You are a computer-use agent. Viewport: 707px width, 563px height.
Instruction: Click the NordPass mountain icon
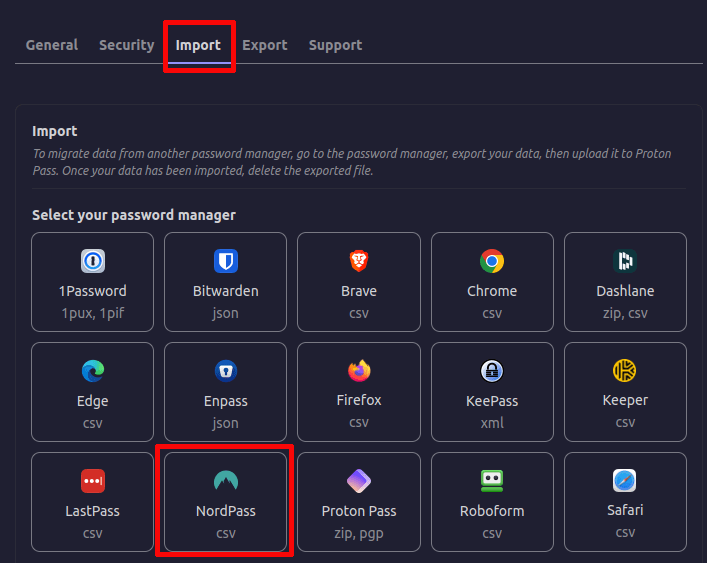(226, 480)
